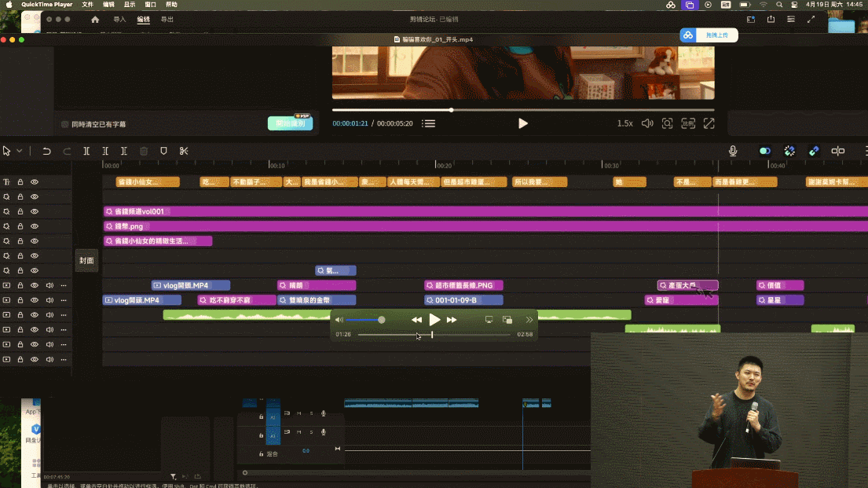Screen dimensions: 868x488
Task: Open the selection tool dropdown arrow
Action: 20,151
